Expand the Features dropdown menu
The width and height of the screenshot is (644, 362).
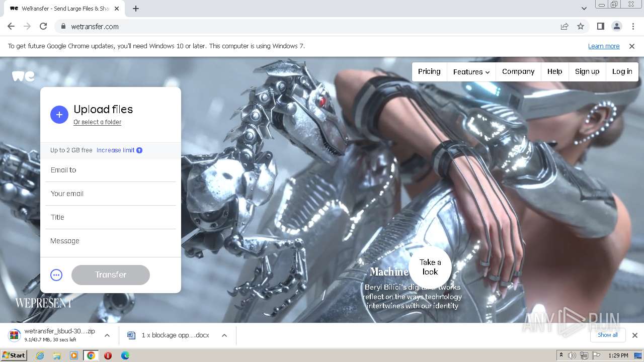(471, 72)
